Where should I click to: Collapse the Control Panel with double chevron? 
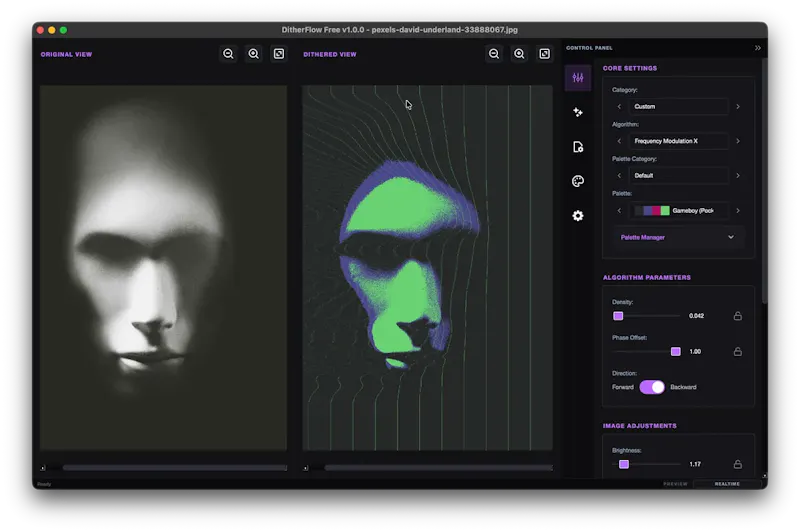coord(758,48)
